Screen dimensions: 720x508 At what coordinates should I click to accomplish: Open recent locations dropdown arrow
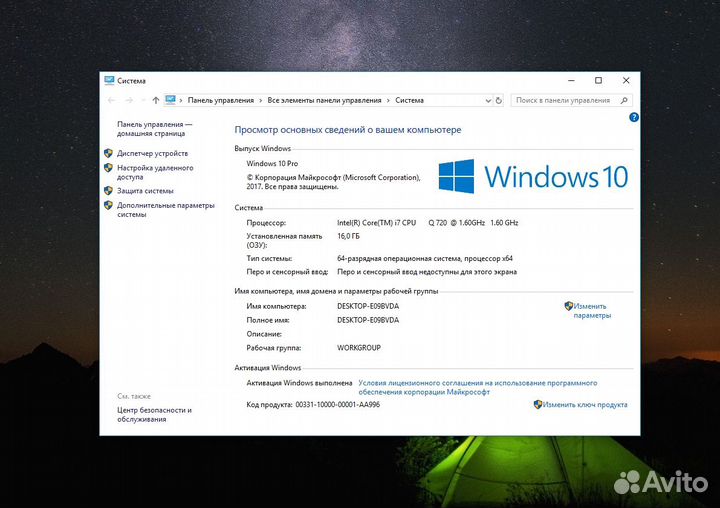click(143, 100)
